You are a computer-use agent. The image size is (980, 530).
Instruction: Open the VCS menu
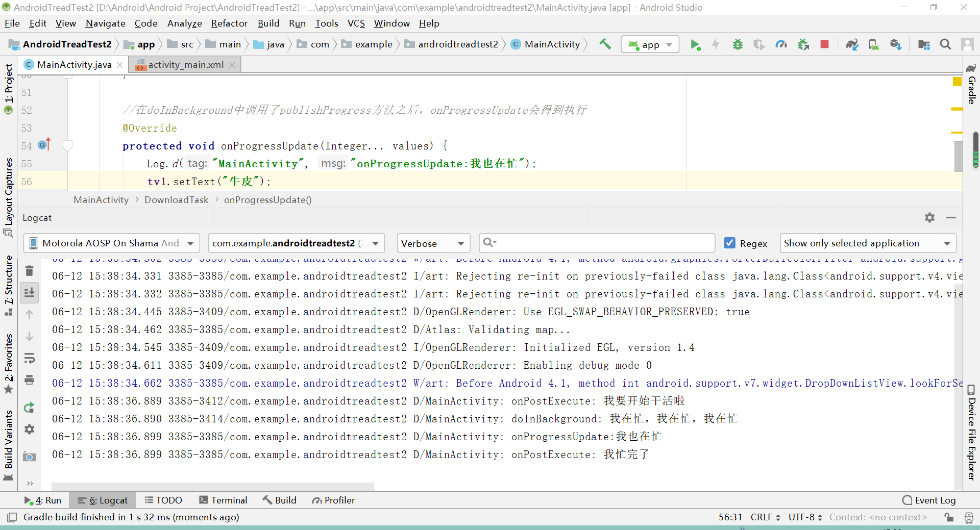[356, 23]
